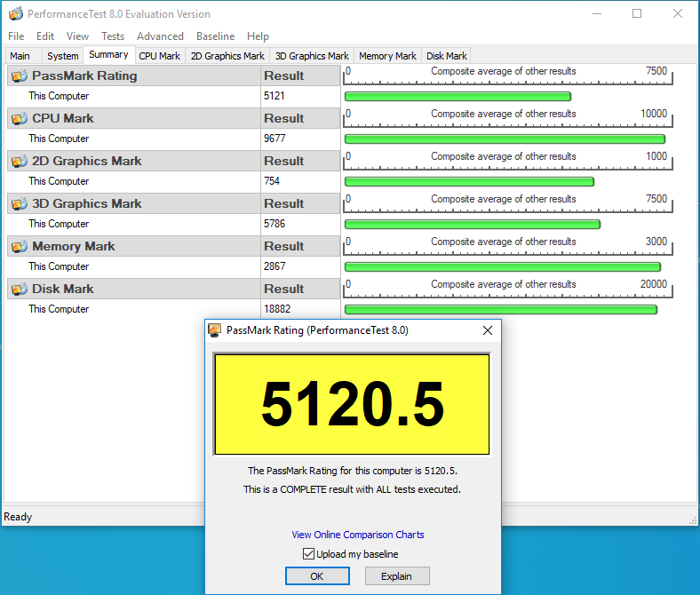
Task: Click the PassMark Rating header row
Action: tap(173, 75)
